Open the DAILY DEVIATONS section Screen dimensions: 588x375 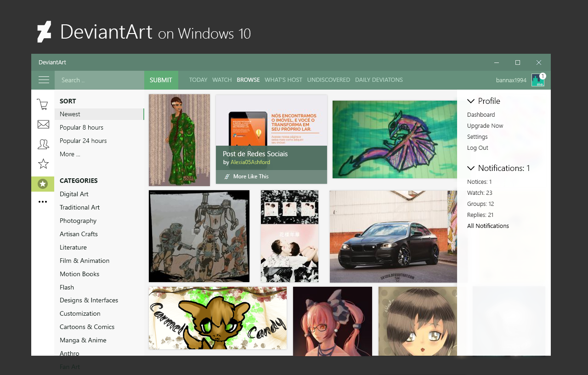pyautogui.click(x=379, y=80)
